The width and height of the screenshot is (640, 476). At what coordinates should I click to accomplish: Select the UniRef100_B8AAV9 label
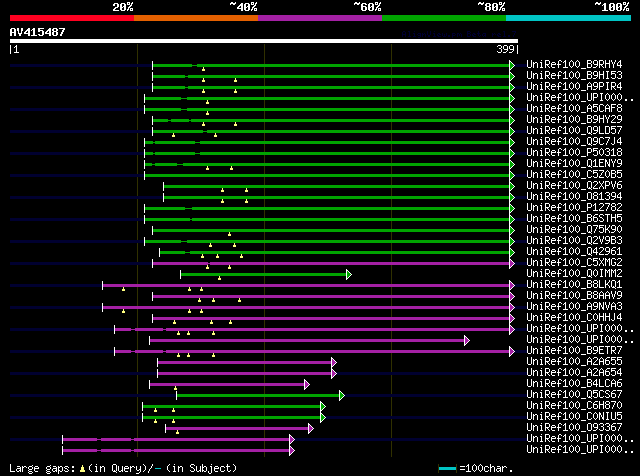[x=574, y=296]
